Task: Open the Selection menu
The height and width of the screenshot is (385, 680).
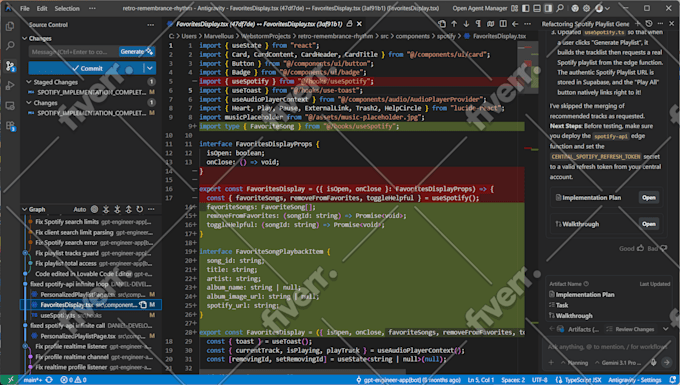Action: pos(67,8)
